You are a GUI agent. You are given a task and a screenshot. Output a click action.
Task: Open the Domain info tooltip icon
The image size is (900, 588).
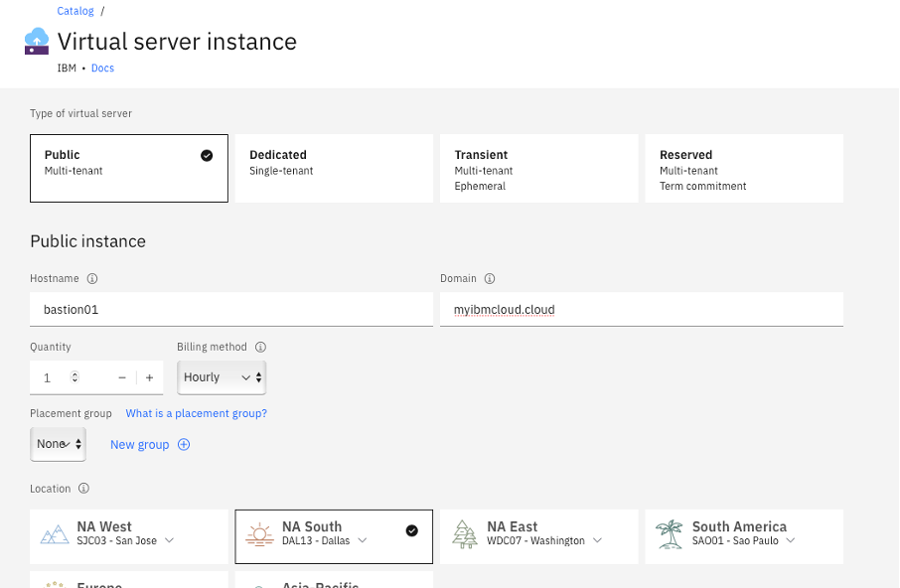tap(490, 279)
